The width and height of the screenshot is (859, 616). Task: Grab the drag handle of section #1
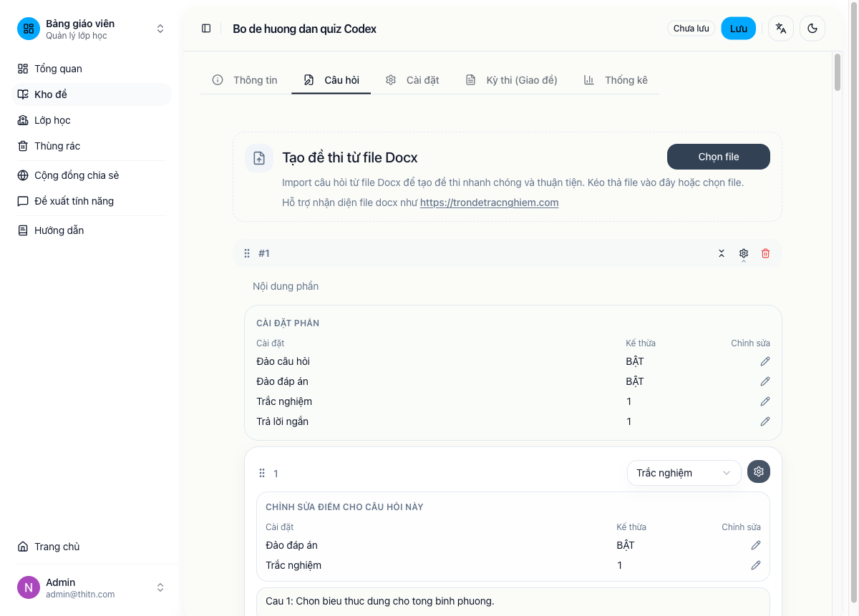247,253
